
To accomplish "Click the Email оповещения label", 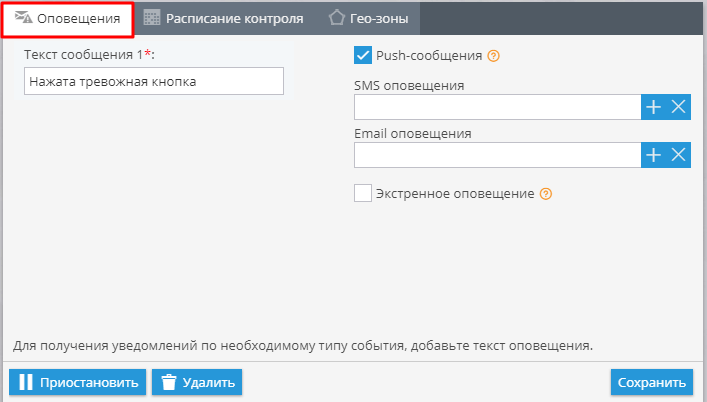I will coord(413,133).
